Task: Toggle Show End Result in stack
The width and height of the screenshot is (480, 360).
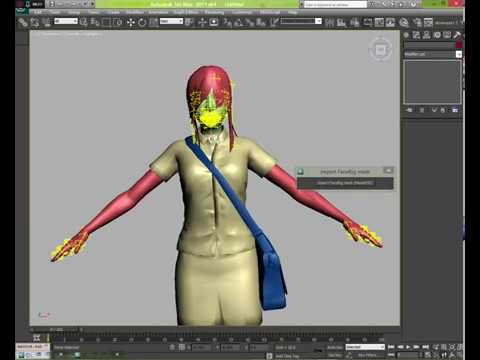Action: (421, 110)
